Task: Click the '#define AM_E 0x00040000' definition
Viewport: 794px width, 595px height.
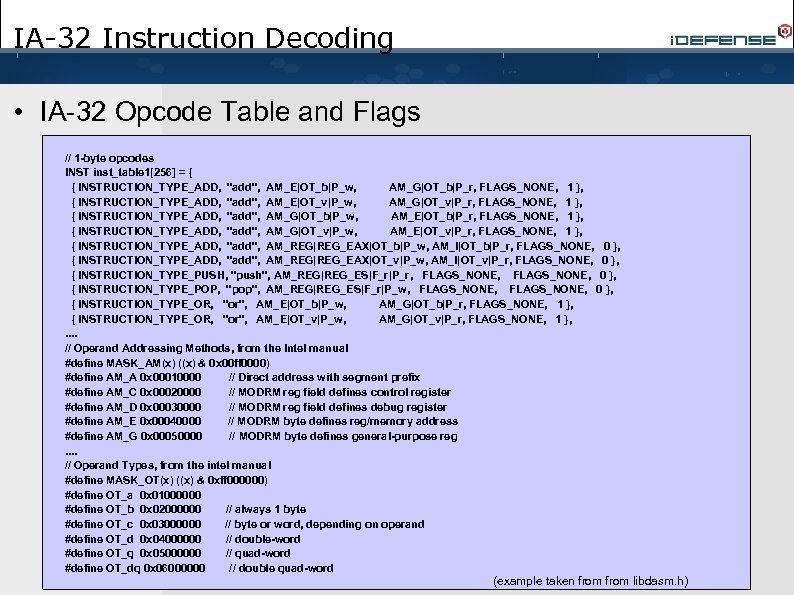Action: coord(133,421)
